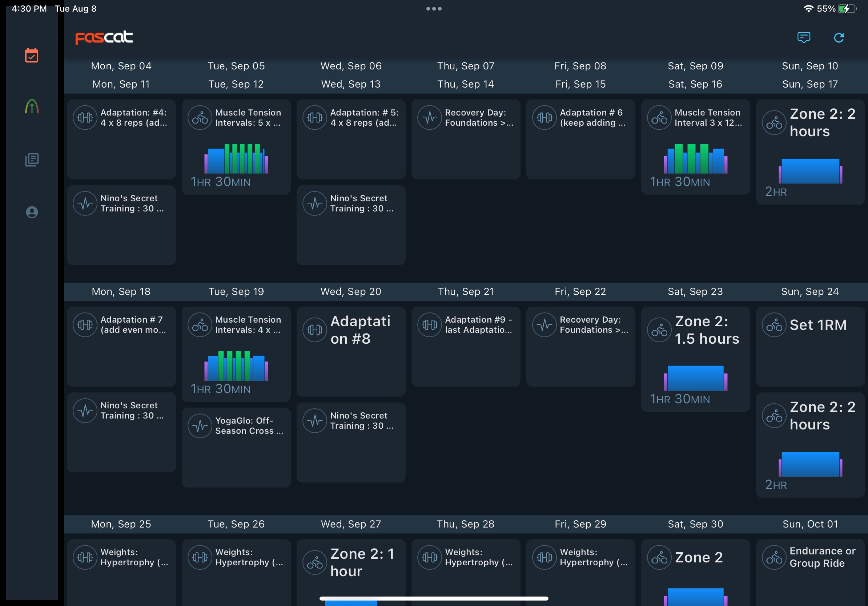Open the calendar view in sidebar
868x606 pixels.
[x=32, y=56]
